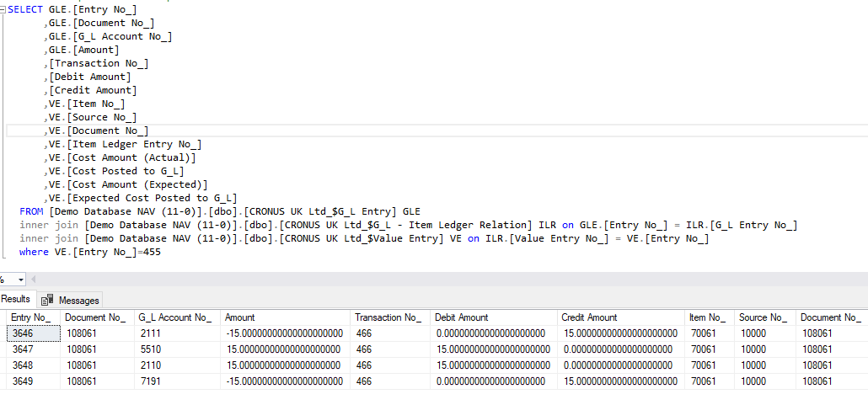Click the Item No_ column header
Image resolution: width=868 pixels, height=405 pixels.
click(x=706, y=317)
